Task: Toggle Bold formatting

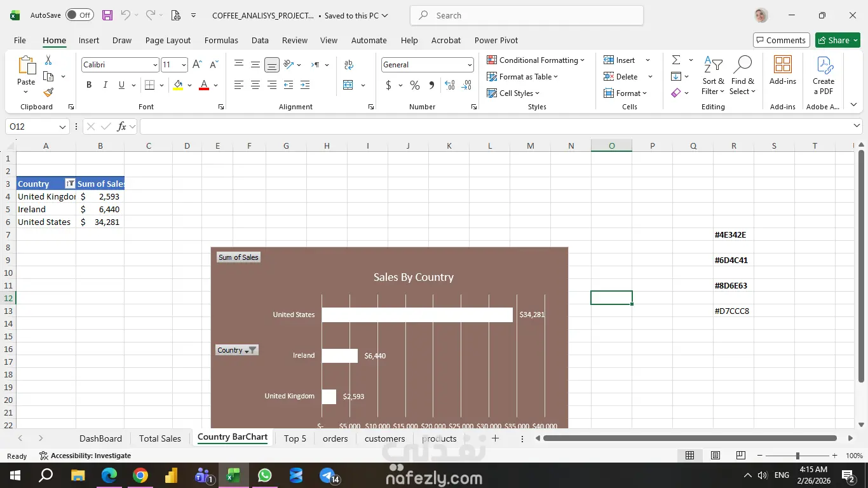Action: (x=89, y=85)
